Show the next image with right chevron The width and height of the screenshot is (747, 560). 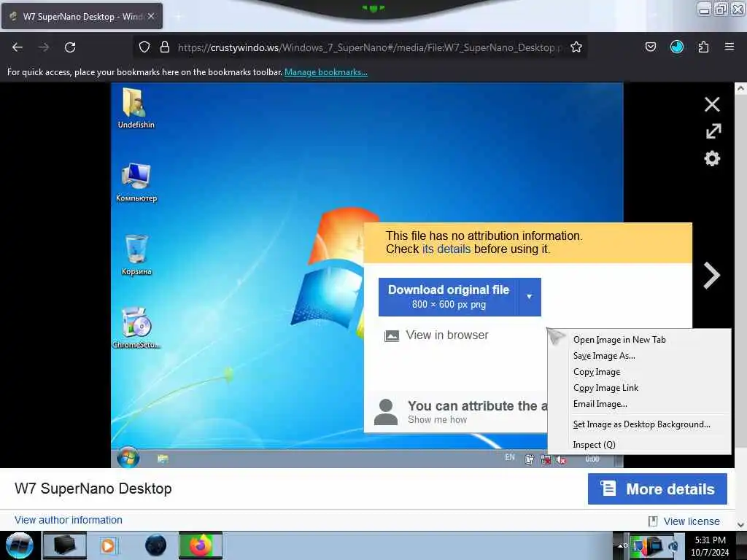pyautogui.click(x=712, y=275)
